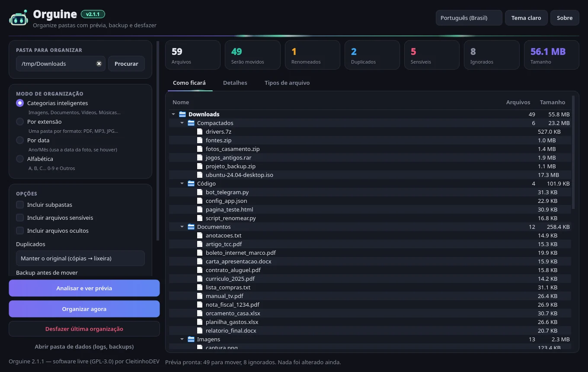Click the file icon beside config_app.json
Screen dimensions: 588x372
(200, 201)
